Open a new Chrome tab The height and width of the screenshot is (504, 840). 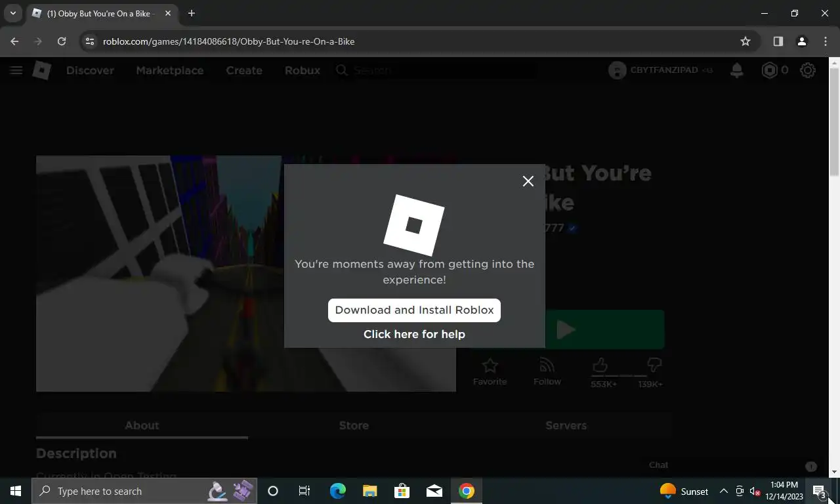pos(191,13)
